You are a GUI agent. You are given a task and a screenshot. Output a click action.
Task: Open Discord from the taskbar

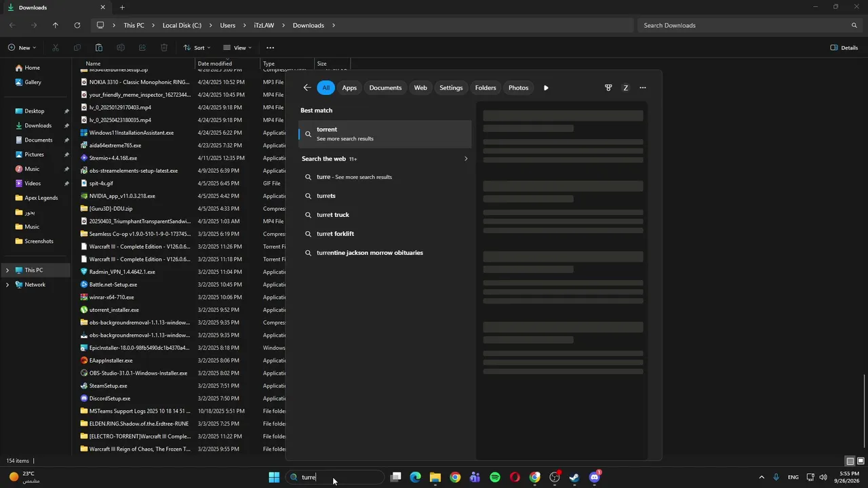595,477
